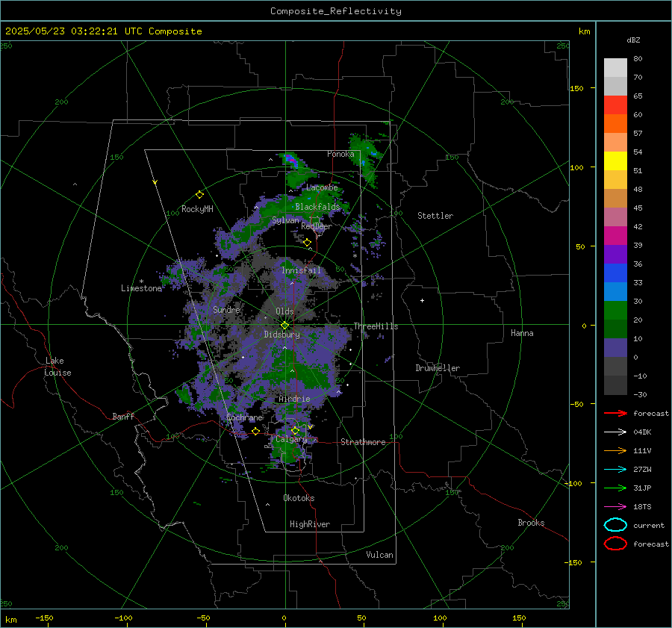Select the light blue swatch between 33 and 30 dBZ
Image resolution: width=672 pixels, height=628 pixels.
coord(615,292)
